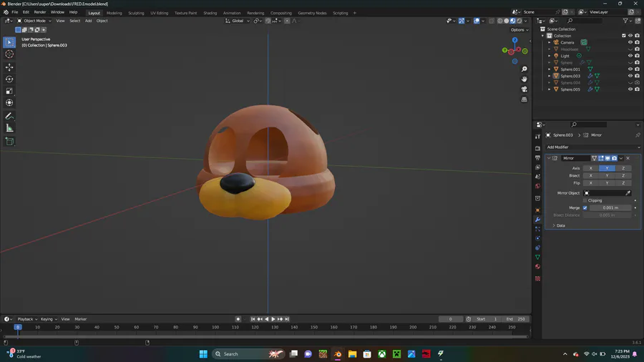644x362 pixels.
Task: Open the Keying dropdown in timeline
Action: click(49, 319)
